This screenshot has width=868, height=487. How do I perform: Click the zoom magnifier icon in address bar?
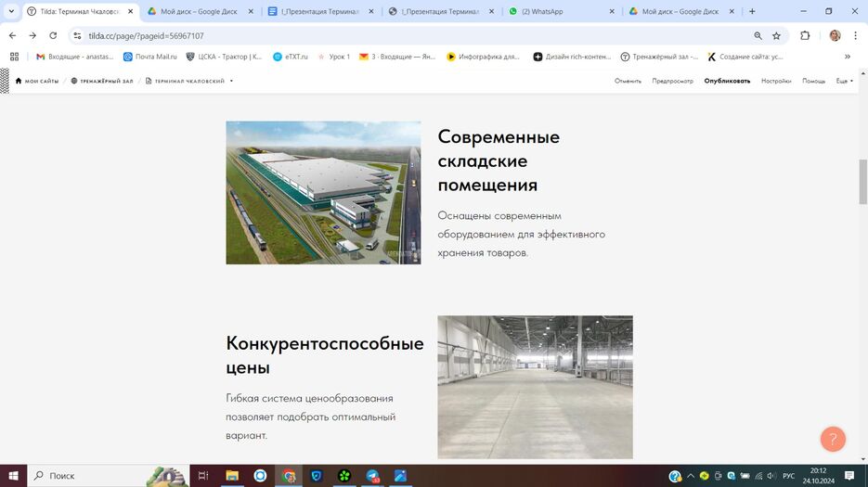pos(758,35)
